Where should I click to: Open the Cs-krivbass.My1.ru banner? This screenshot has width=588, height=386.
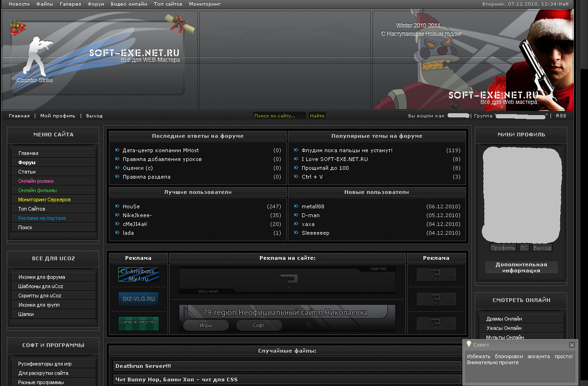[x=139, y=274]
